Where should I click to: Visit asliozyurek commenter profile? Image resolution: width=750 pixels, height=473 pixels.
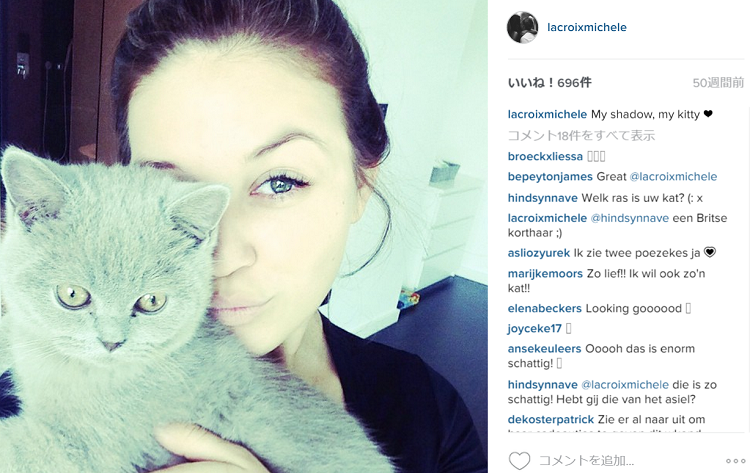click(x=539, y=253)
